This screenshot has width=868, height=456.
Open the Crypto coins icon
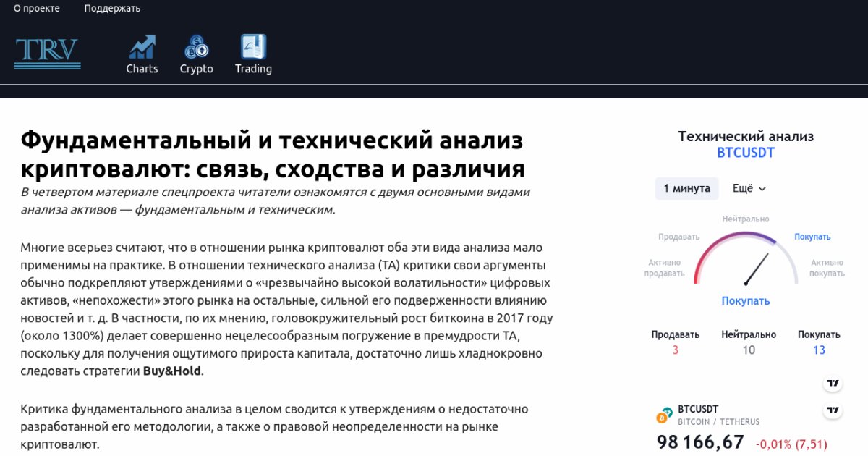(x=196, y=48)
